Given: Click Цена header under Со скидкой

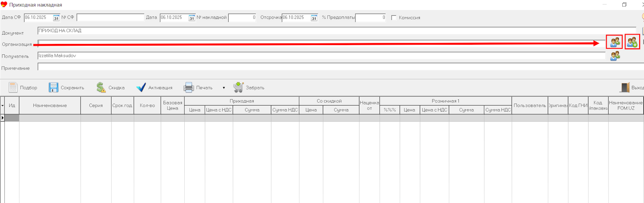Looking at the screenshot, I should 311,110.
